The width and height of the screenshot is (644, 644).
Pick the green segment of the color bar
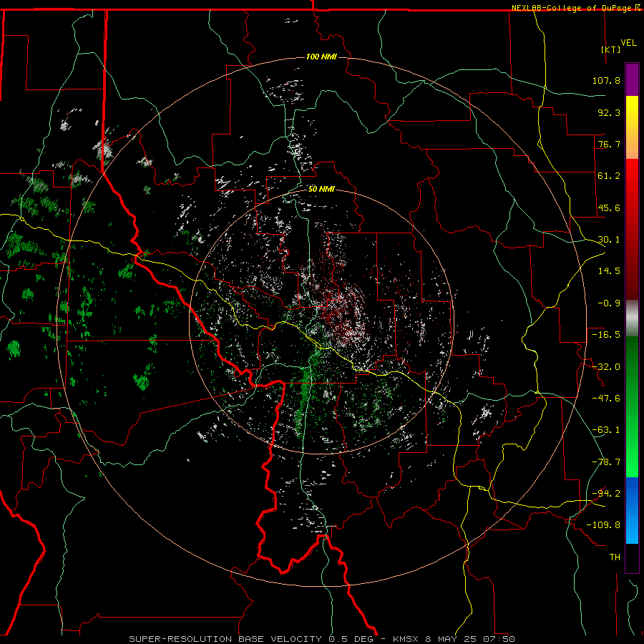pos(632,406)
